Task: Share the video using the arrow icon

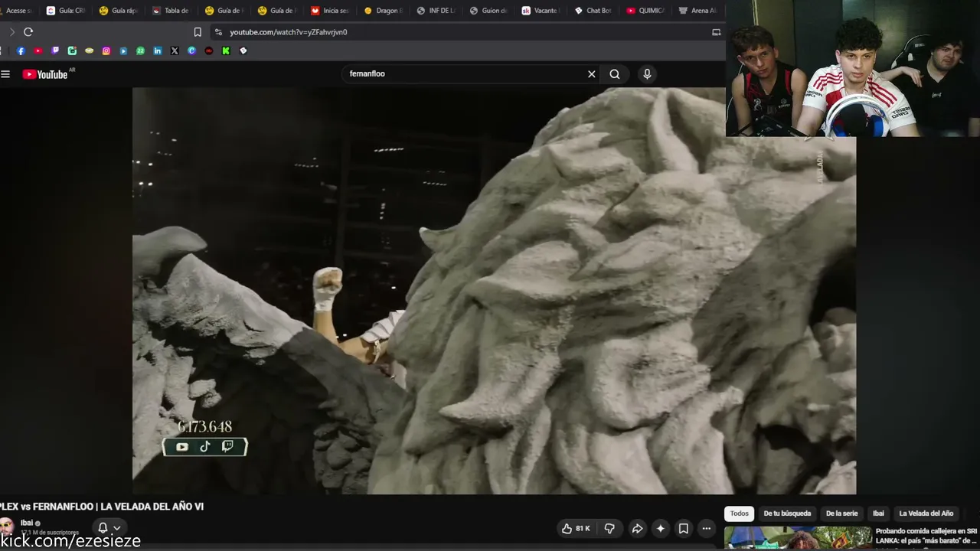Action: [x=637, y=528]
